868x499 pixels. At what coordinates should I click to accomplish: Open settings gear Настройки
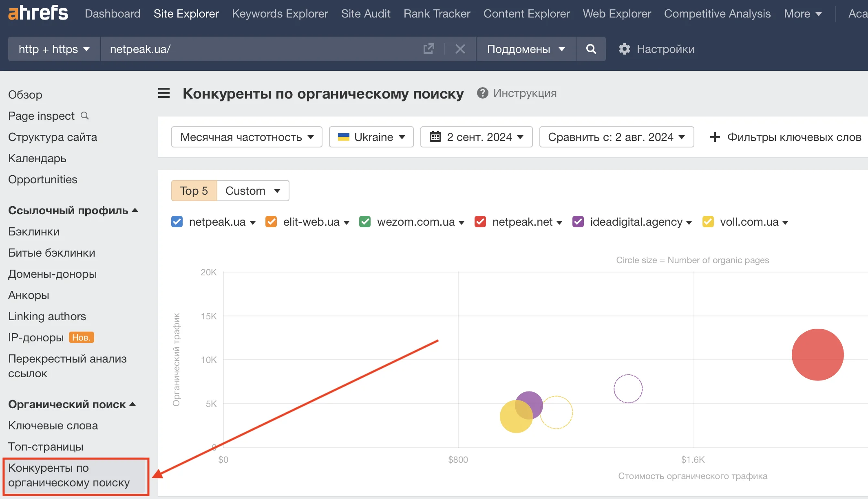(x=656, y=49)
